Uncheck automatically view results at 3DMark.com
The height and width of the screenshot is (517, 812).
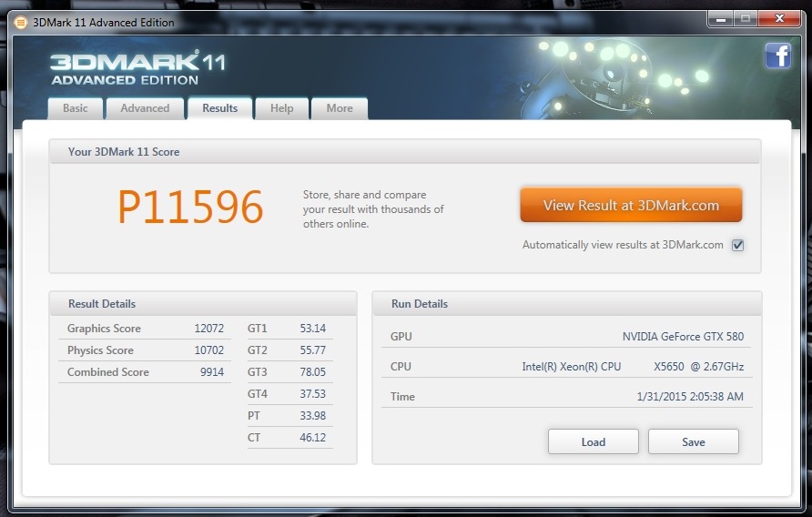tap(737, 245)
